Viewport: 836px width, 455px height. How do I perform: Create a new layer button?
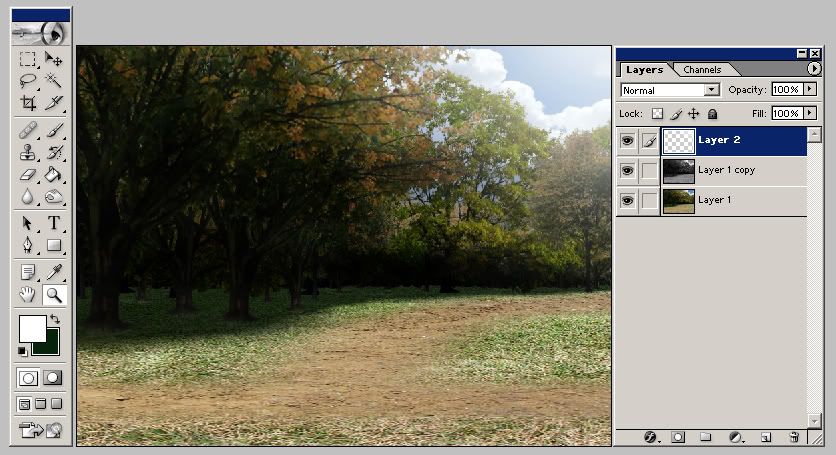click(765, 437)
